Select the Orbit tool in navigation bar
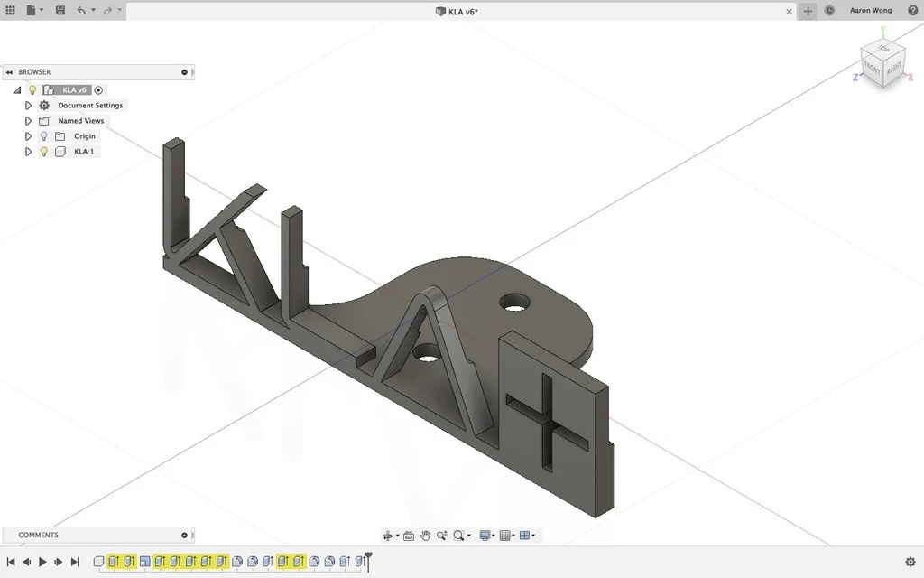The image size is (924, 578). pos(387,536)
